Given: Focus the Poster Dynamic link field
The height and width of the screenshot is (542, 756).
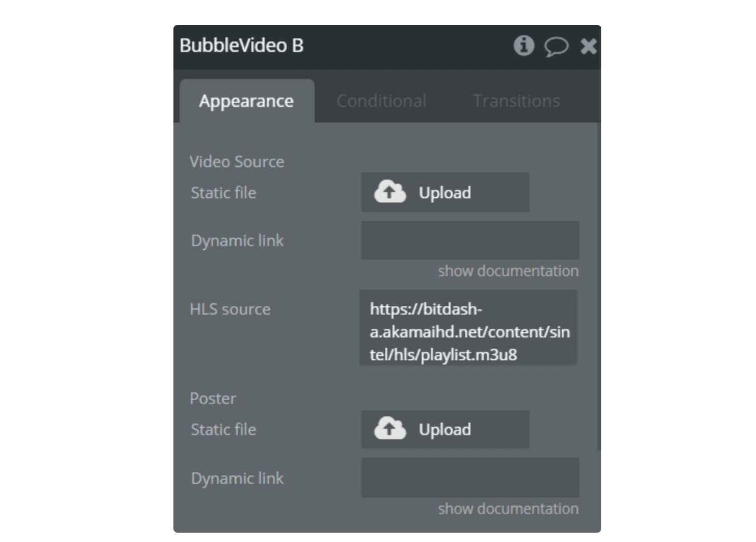Looking at the screenshot, I should coord(470,478).
